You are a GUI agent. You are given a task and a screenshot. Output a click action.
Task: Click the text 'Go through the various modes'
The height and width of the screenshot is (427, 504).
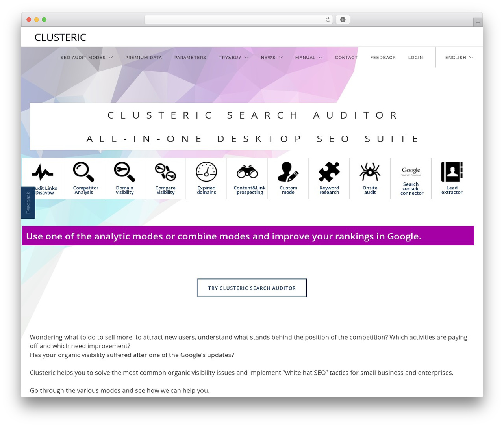(x=120, y=390)
